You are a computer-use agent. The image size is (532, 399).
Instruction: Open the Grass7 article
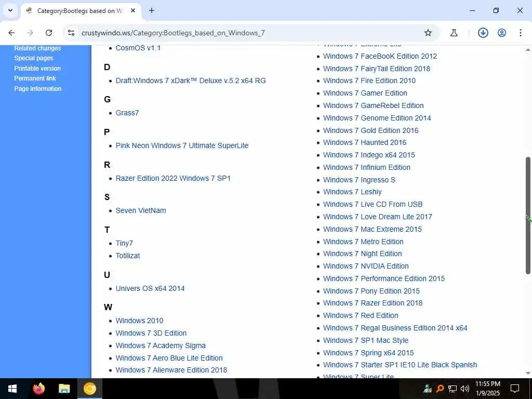click(127, 113)
